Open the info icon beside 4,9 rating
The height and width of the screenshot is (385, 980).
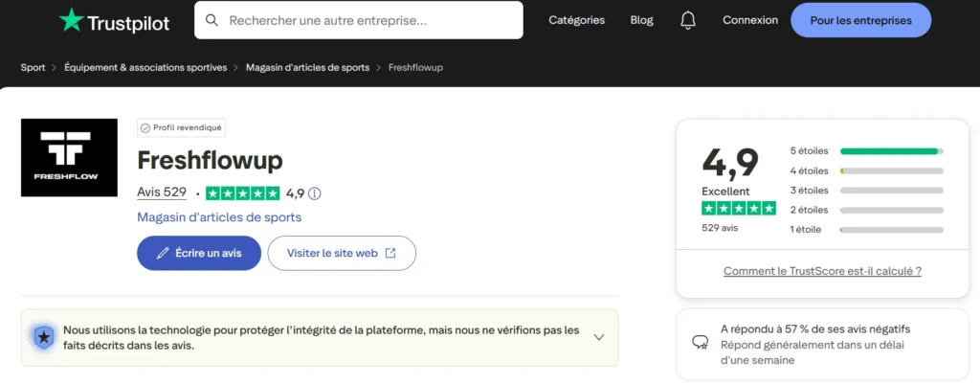point(314,193)
